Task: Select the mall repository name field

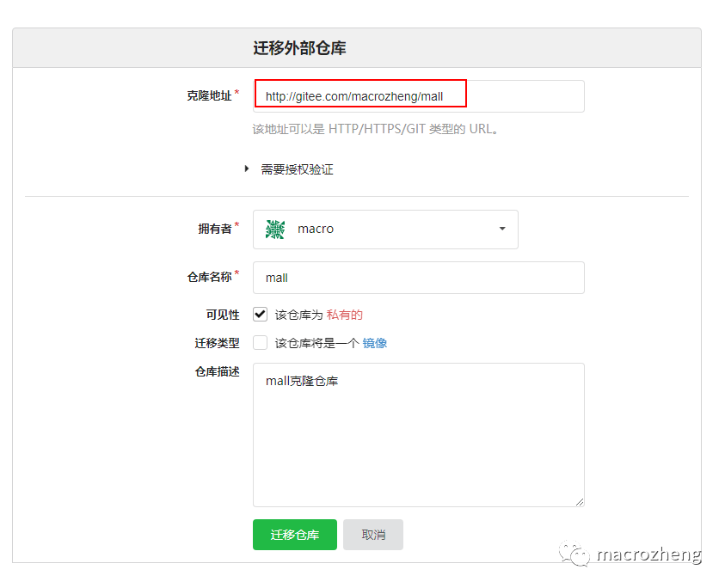Action: pyautogui.click(x=418, y=277)
